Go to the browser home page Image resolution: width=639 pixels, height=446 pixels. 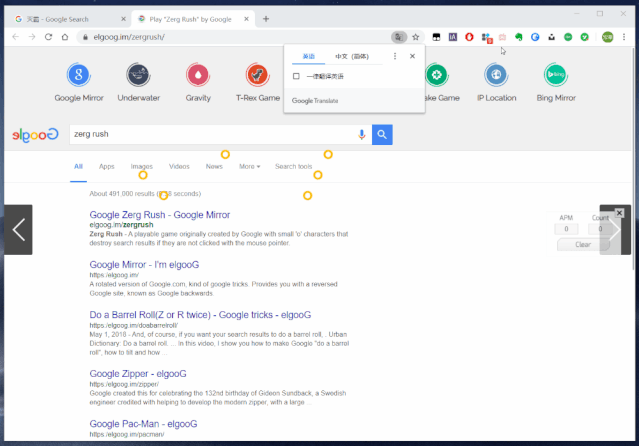coord(65,37)
